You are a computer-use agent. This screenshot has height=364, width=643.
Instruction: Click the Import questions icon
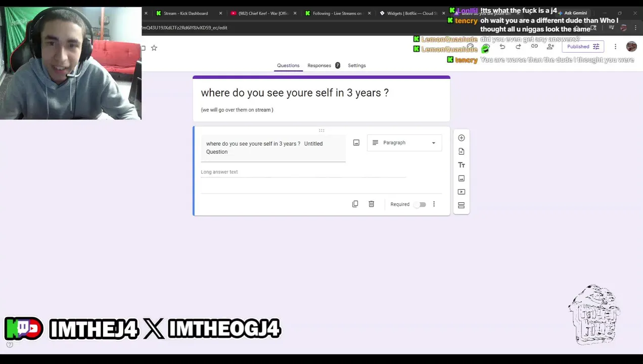point(461,151)
